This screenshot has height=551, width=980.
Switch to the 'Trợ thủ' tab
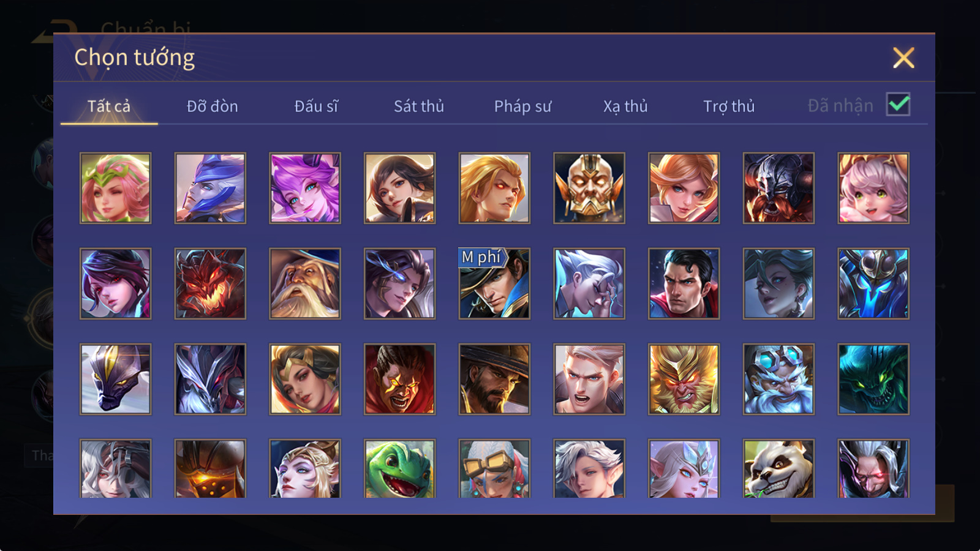(x=729, y=107)
